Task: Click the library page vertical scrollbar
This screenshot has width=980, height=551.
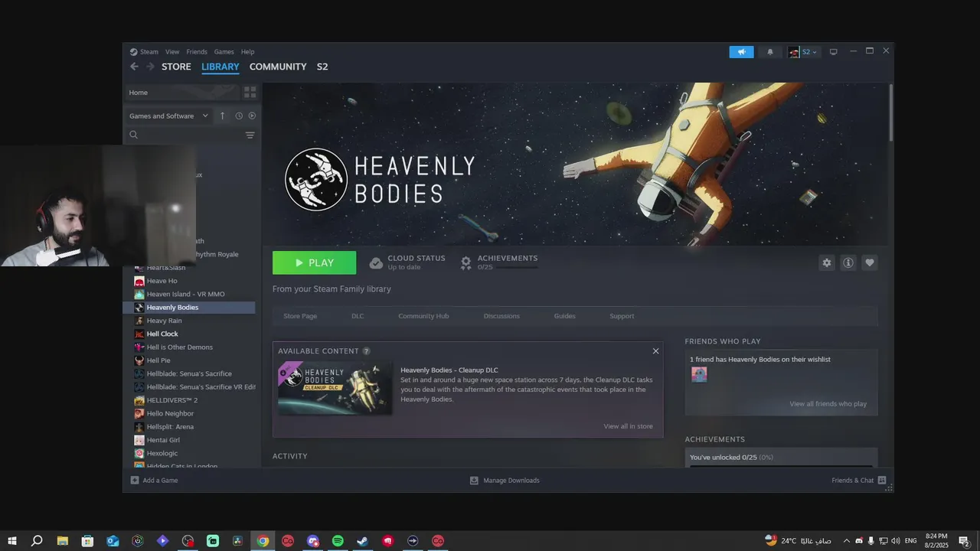Action: coord(891,112)
